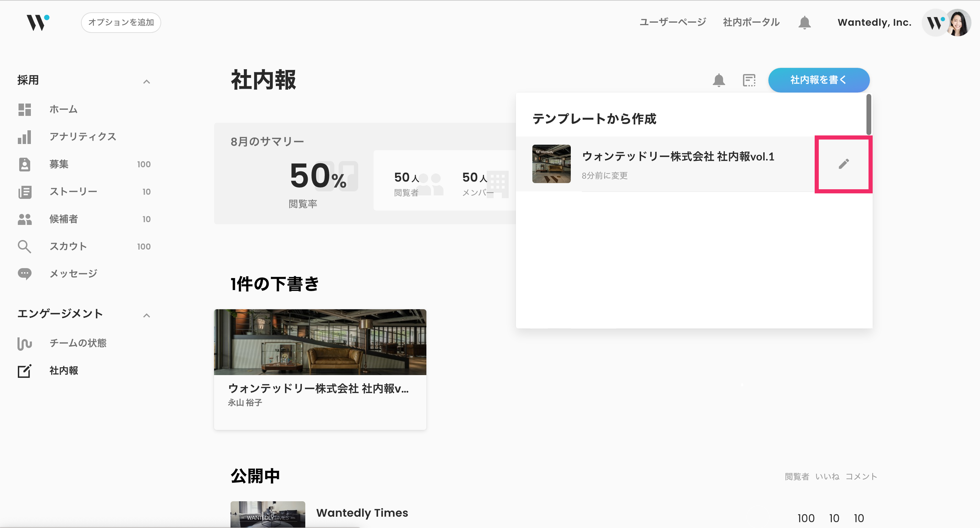Click the チームの状態 pulse icon
The width and height of the screenshot is (980, 528).
tap(24, 343)
